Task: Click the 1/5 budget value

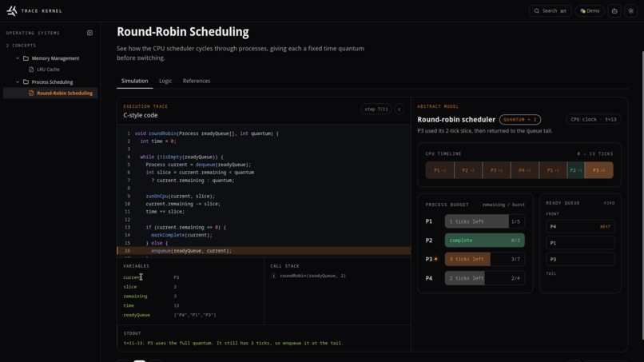Action: [515, 221]
